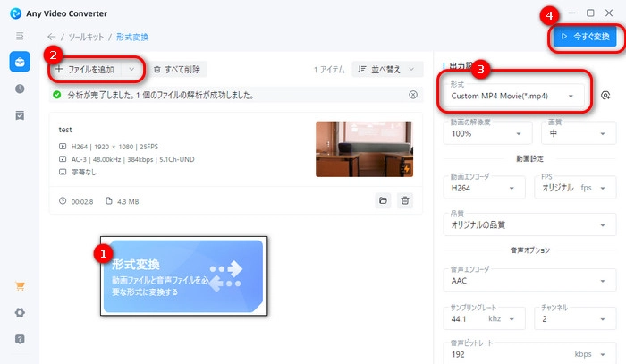This screenshot has width=626, height=364.
Task: Click the file name test
Action: pos(65,130)
